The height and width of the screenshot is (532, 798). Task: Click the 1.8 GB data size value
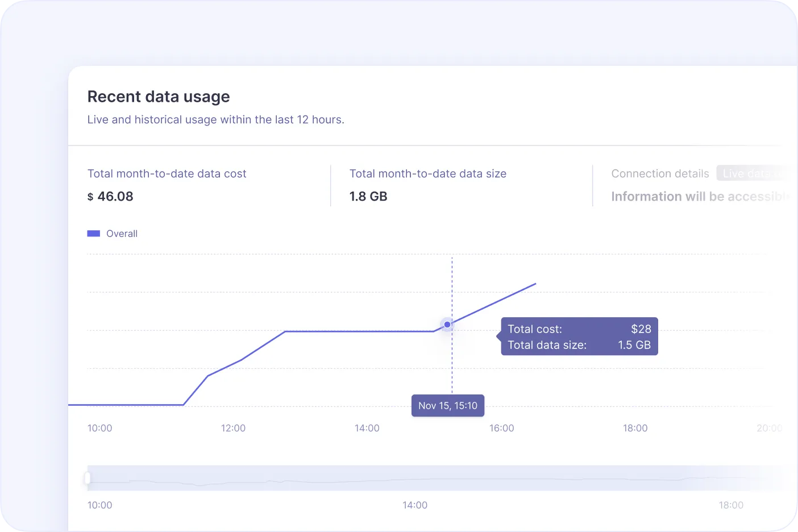368,197
